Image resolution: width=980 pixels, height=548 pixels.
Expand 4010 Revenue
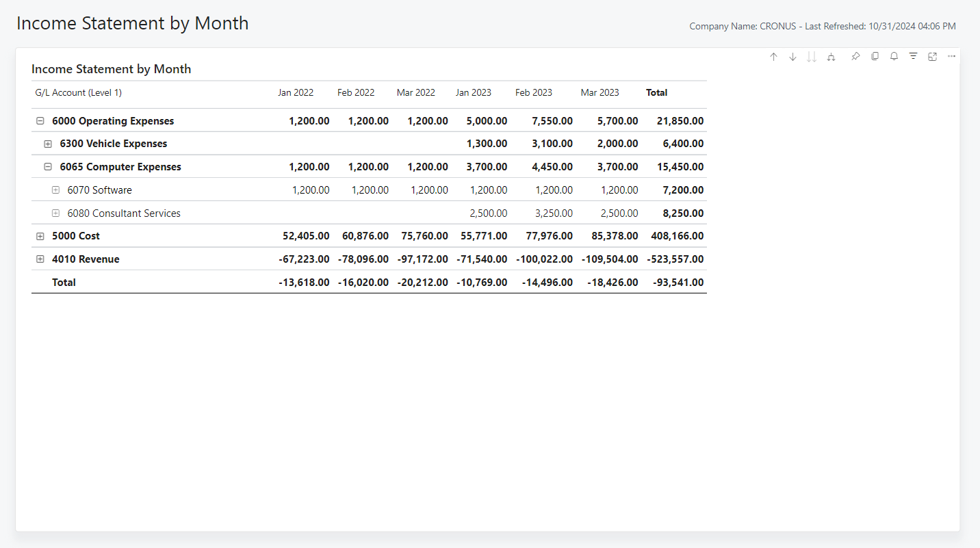(x=40, y=259)
